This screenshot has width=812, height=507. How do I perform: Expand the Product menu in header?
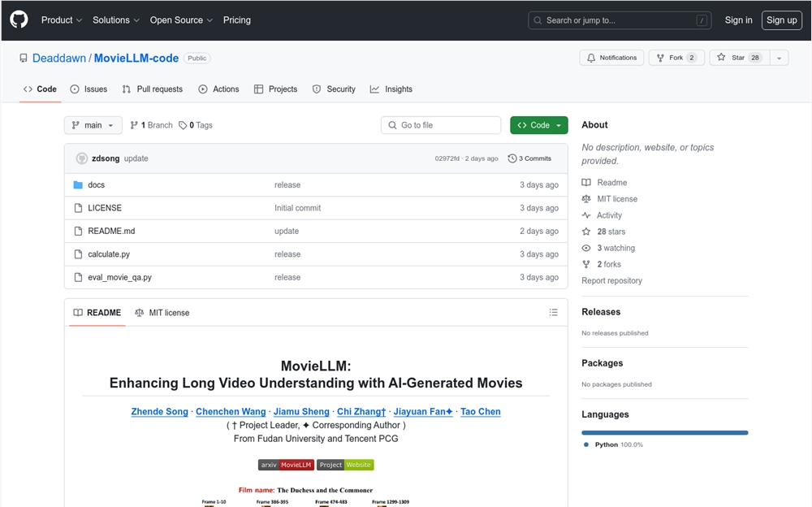pyautogui.click(x=62, y=20)
